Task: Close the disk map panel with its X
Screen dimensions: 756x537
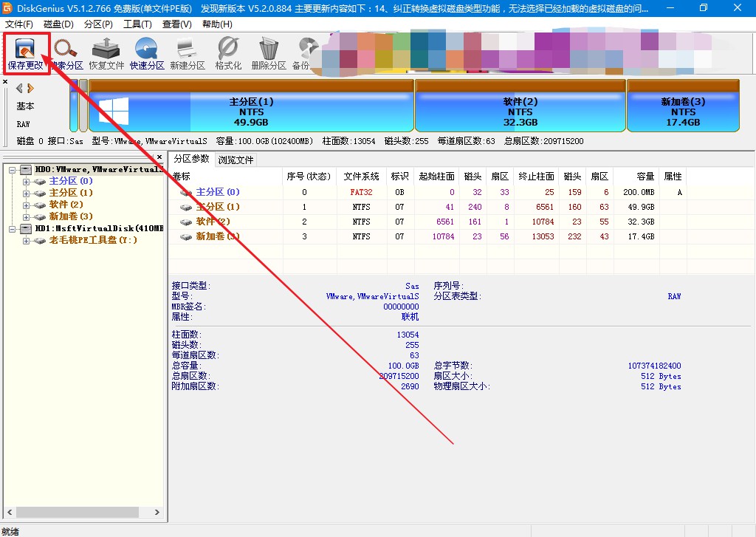Action: (5, 82)
